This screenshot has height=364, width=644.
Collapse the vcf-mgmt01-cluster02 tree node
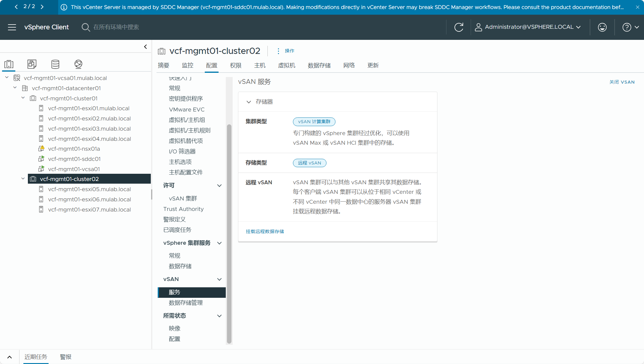[x=23, y=179]
